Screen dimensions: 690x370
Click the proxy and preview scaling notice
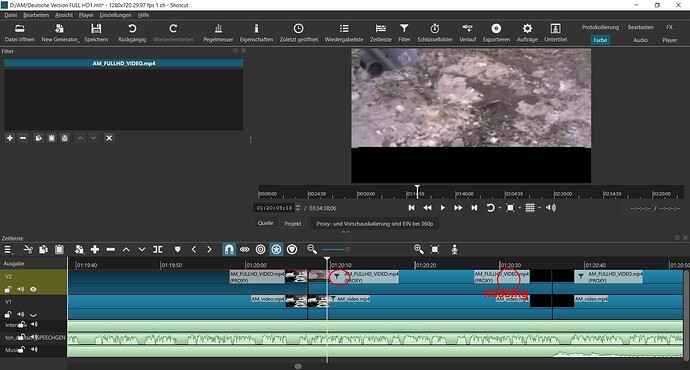[x=374, y=223]
